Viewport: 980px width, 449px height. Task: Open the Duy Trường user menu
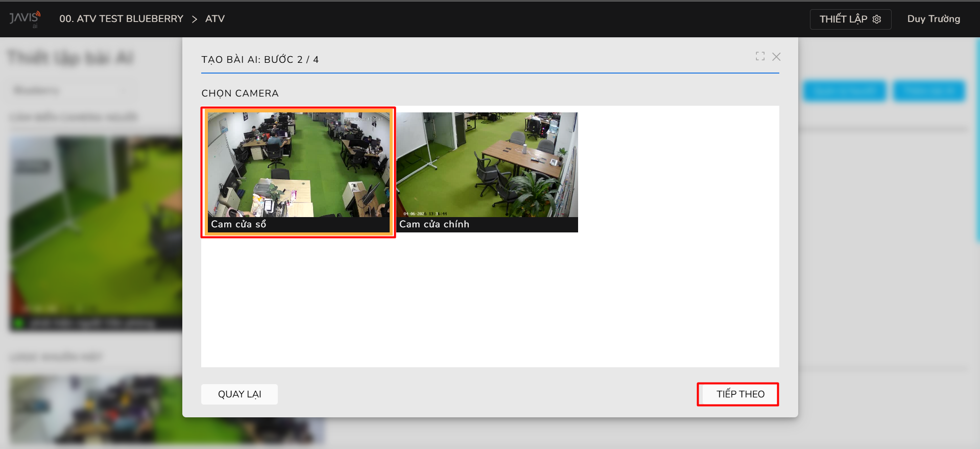[x=933, y=19]
